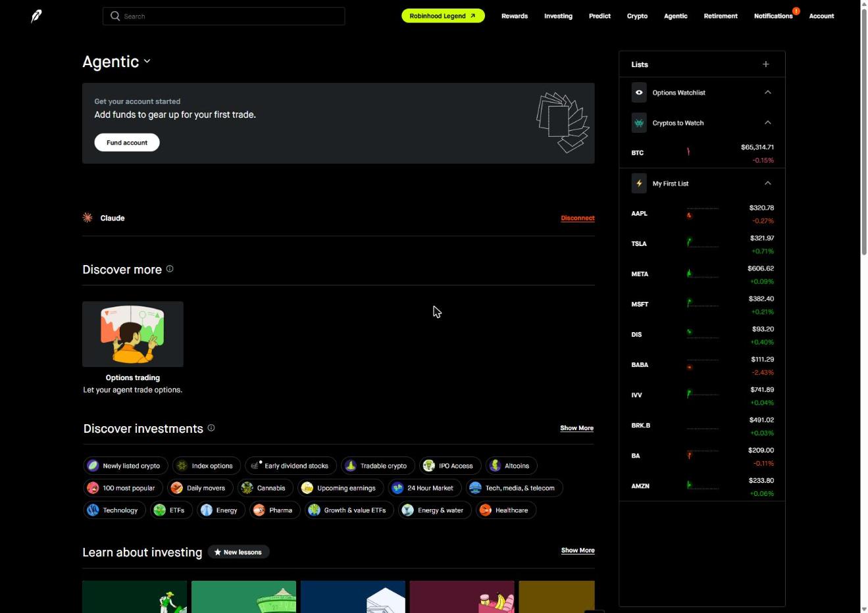Open the AMZN stock row

coord(702,486)
